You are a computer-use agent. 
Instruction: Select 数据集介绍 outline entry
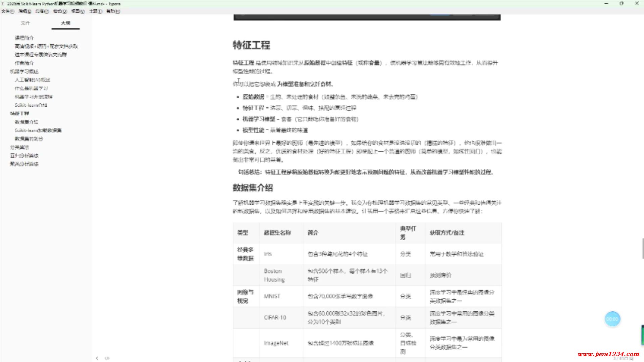coord(26,122)
